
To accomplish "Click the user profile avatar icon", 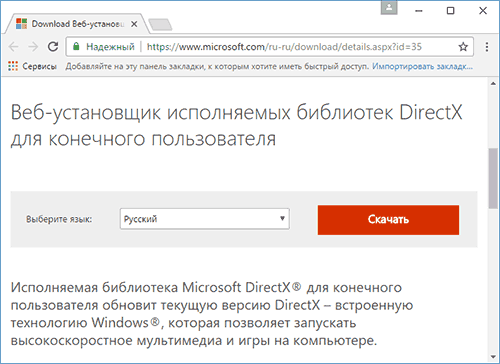I will [389, 8].
